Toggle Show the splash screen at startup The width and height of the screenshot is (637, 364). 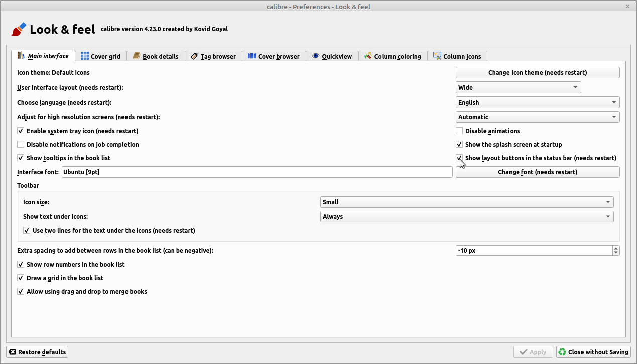point(459,144)
